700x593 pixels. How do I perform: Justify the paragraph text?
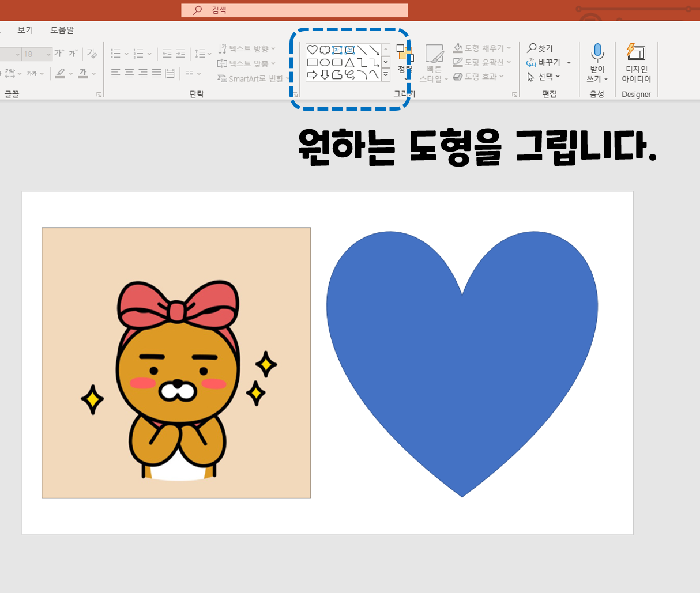pos(156,73)
